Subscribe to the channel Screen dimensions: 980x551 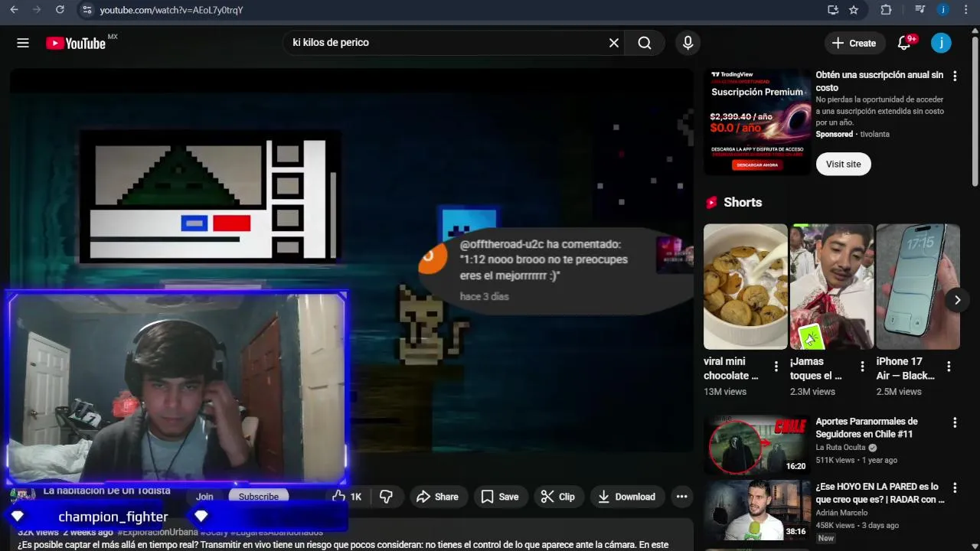pyautogui.click(x=259, y=497)
